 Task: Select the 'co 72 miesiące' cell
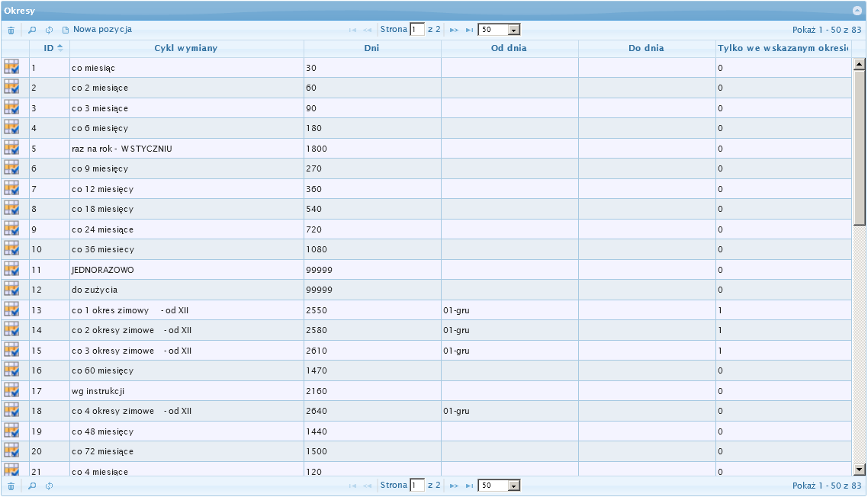click(x=187, y=451)
